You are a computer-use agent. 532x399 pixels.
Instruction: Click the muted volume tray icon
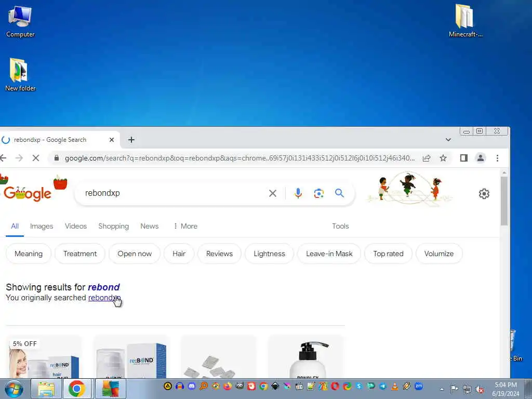point(480,389)
